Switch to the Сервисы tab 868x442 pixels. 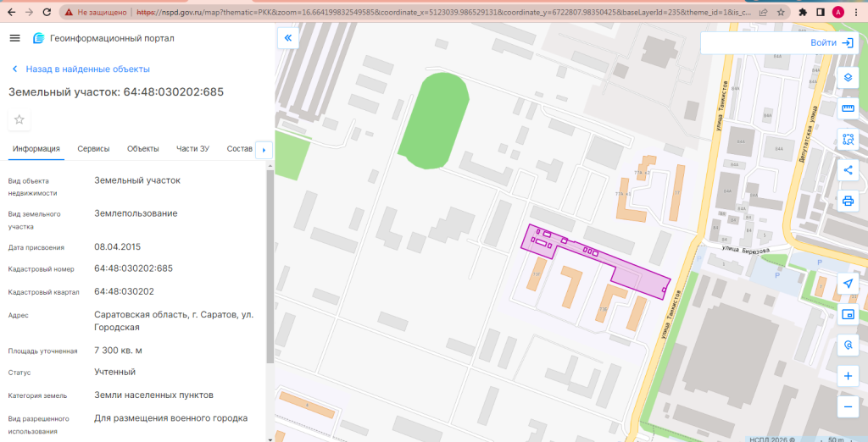93,149
